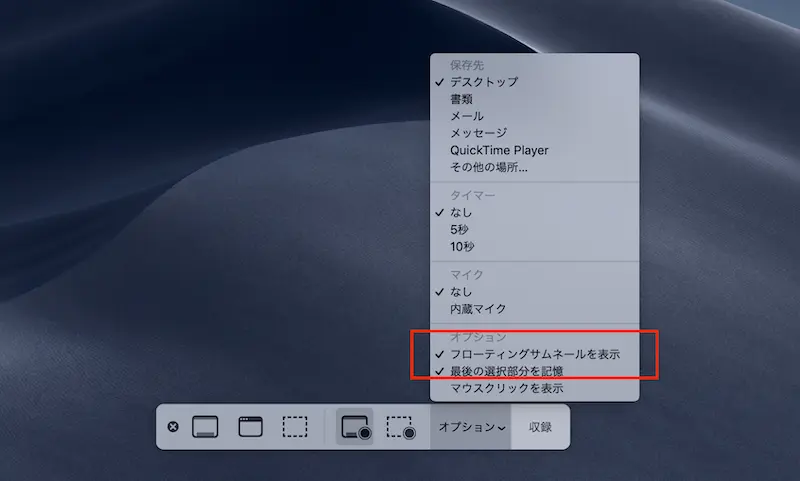The height and width of the screenshot is (481, 800).
Task: Choose デスクトップ as save location
Action: [535, 82]
